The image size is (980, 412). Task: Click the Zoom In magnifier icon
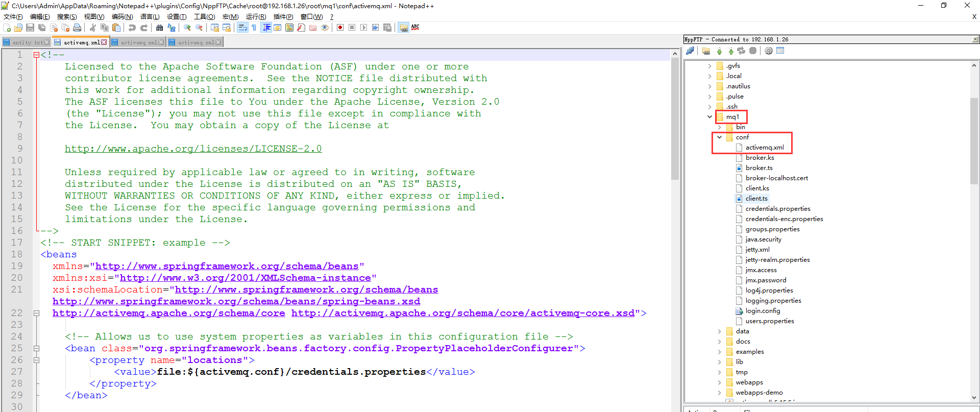click(187, 28)
